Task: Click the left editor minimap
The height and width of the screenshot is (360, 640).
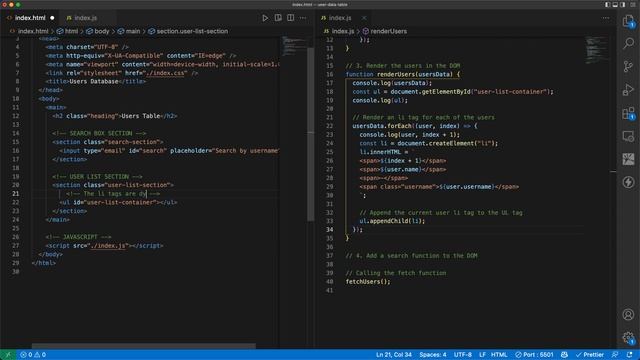Action: [x=293, y=46]
